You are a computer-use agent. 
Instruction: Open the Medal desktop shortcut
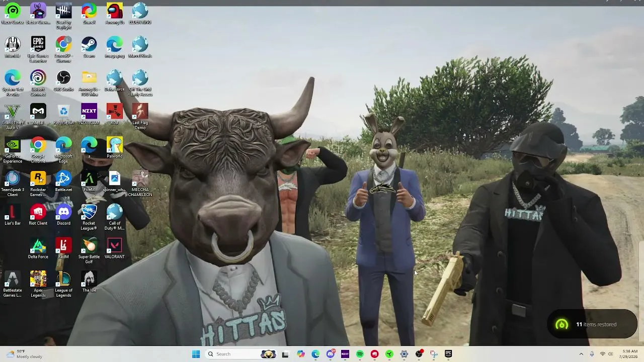[38, 114]
